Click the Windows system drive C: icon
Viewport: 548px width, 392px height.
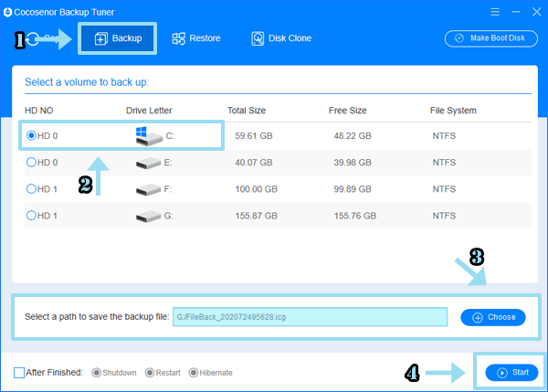[x=149, y=136]
